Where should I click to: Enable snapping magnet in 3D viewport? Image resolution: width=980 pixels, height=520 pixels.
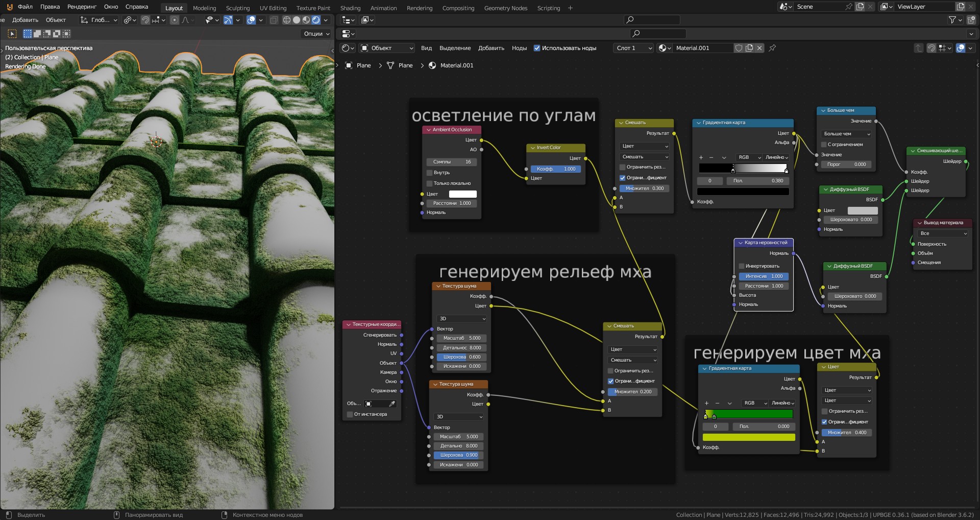145,20
